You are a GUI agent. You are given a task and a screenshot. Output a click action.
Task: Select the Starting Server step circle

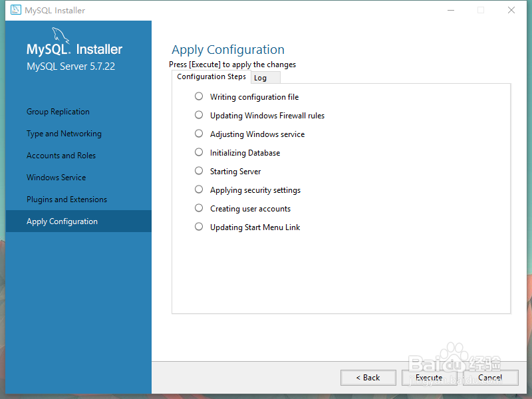tap(199, 171)
